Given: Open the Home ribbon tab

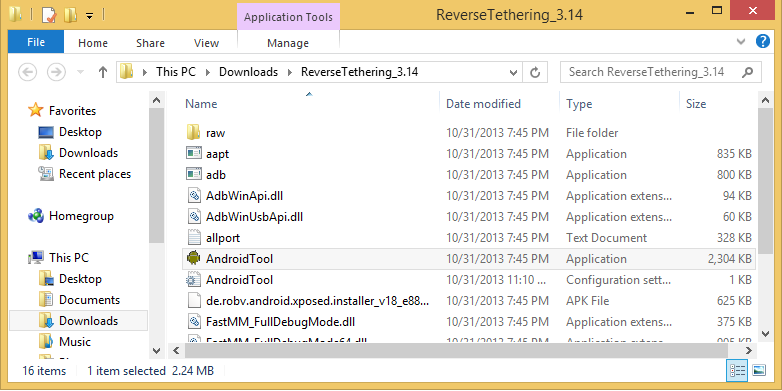Looking at the screenshot, I should tap(93, 43).
